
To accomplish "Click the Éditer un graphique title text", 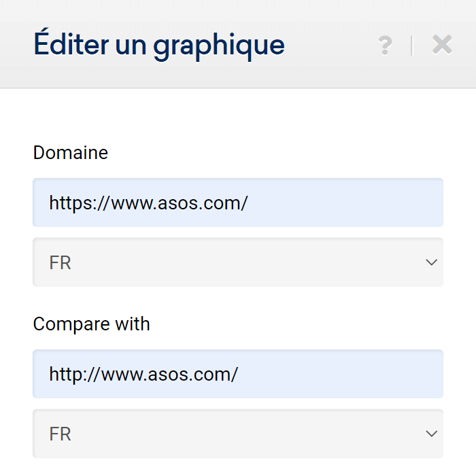I will pyautogui.click(x=159, y=45).
